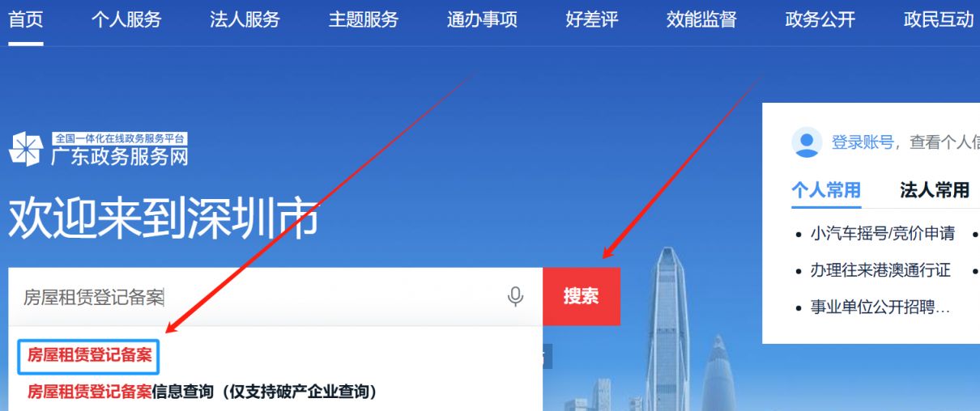Viewport: 980px width, 411px height.
Task: Click the user avatar icon
Action: (806, 142)
